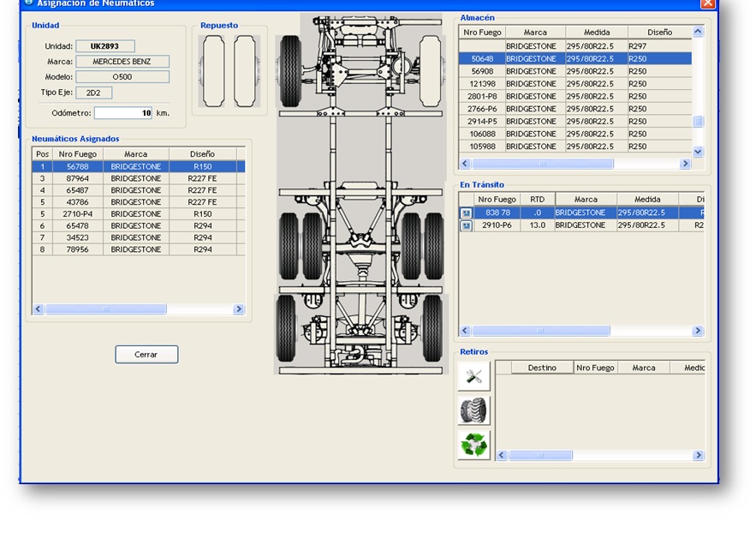Select the middle axle left outer tire
Image resolution: width=756 pixels, height=545 pixels.
(289, 246)
